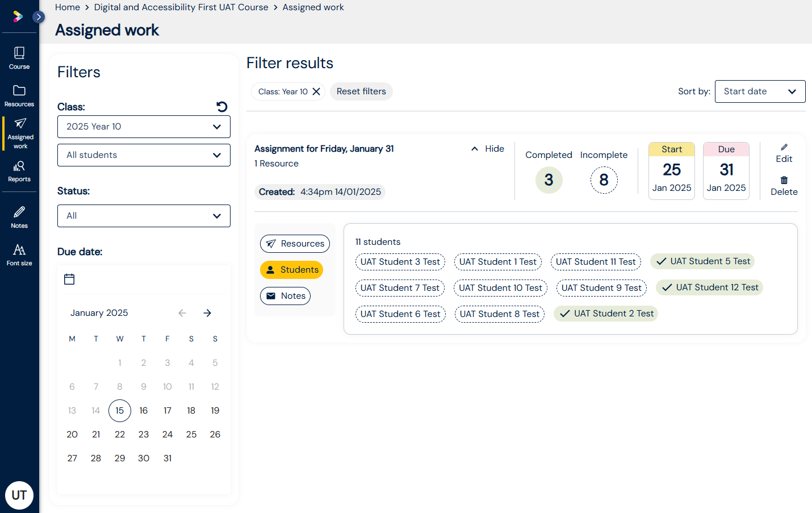This screenshot has width=812, height=513.
Task: Click the Reset filters button
Action: click(x=361, y=91)
